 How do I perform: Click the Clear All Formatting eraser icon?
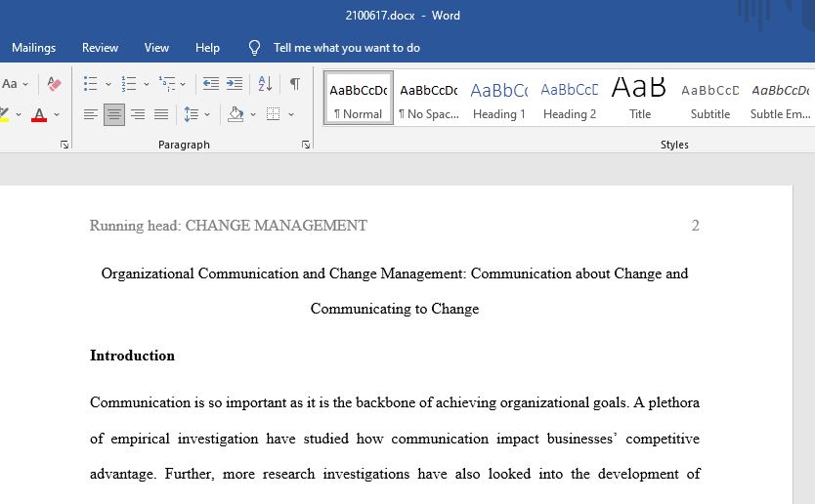[x=54, y=84]
